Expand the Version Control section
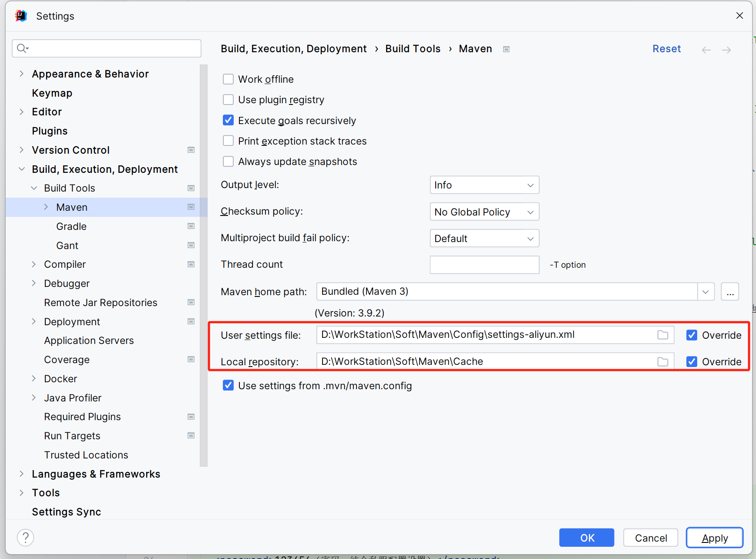This screenshot has width=756, height=559. point(21,150)
